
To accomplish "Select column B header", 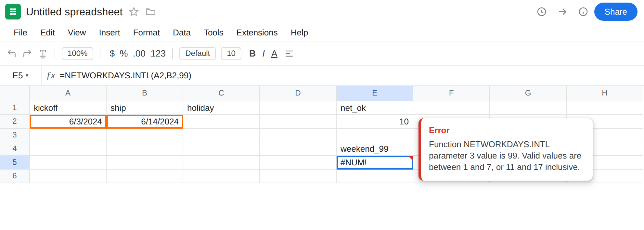I will click(x=145, y=93).
